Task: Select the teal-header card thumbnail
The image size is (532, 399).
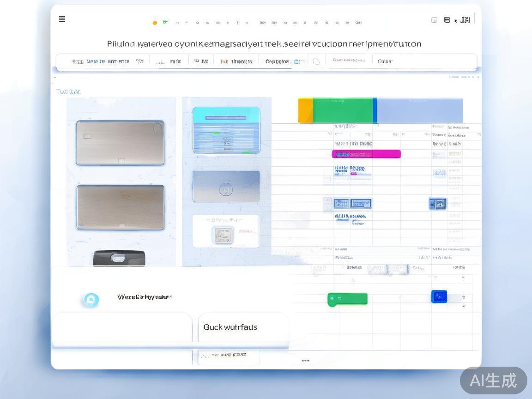Action: [x=226, y=130]
